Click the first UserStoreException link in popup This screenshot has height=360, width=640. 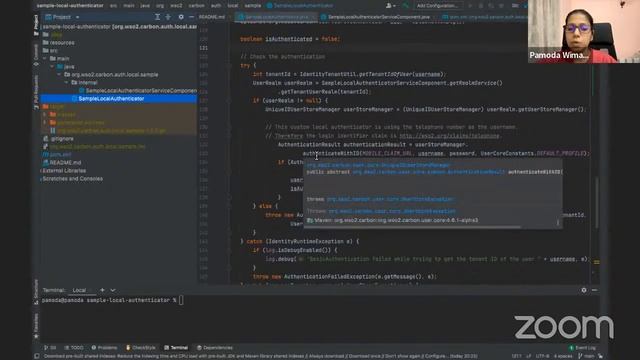(x=391, y=199)
